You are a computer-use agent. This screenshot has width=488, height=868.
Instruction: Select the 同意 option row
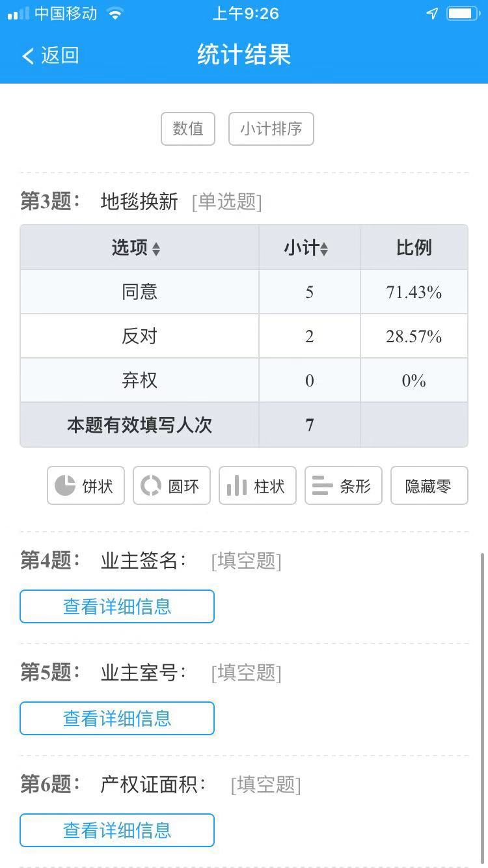pyautogui.click(x=140, y=292)
